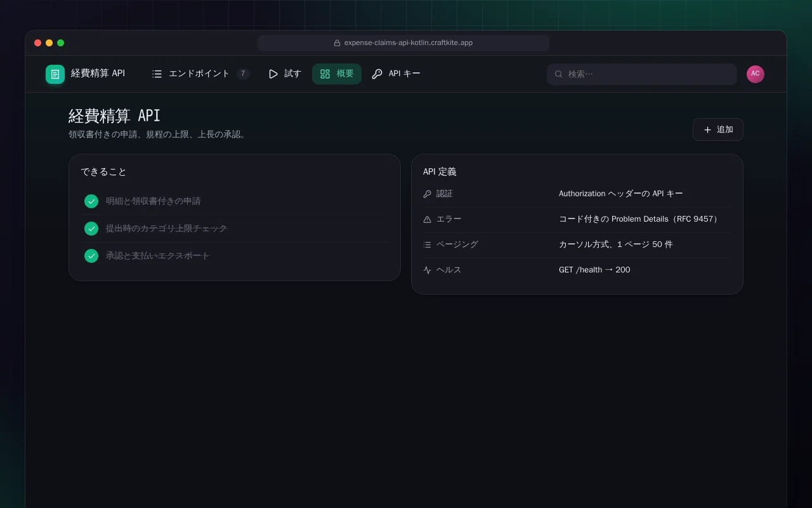
Task: Click the 経費精算 API logo icon
Action: pyautogui.click(x=55, y=74)
